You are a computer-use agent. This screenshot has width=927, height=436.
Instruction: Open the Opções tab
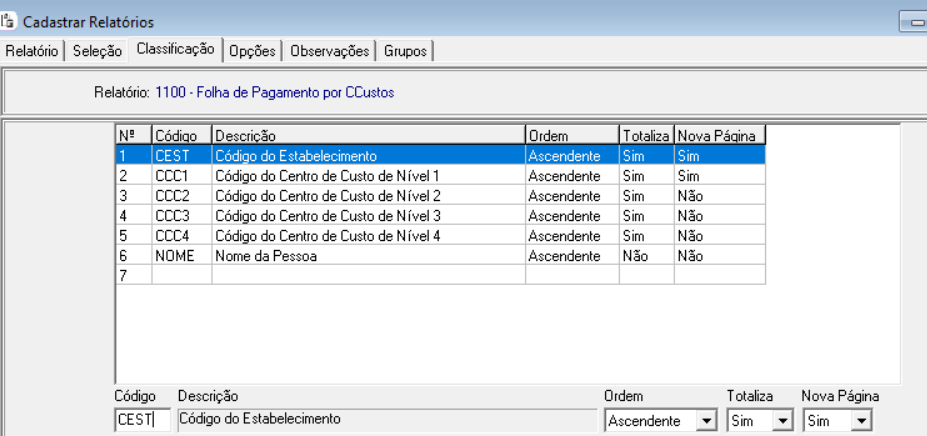pos(252,51)
